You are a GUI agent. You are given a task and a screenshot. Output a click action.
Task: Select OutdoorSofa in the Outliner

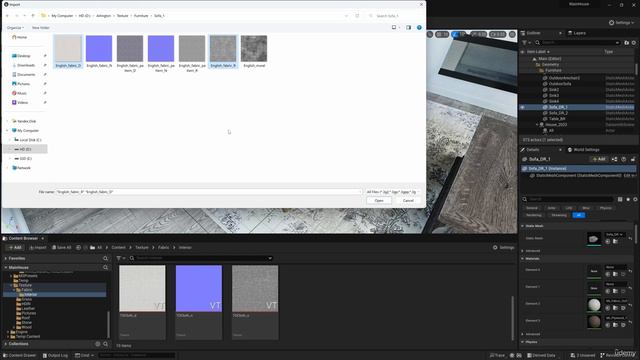tap(560, 84)
